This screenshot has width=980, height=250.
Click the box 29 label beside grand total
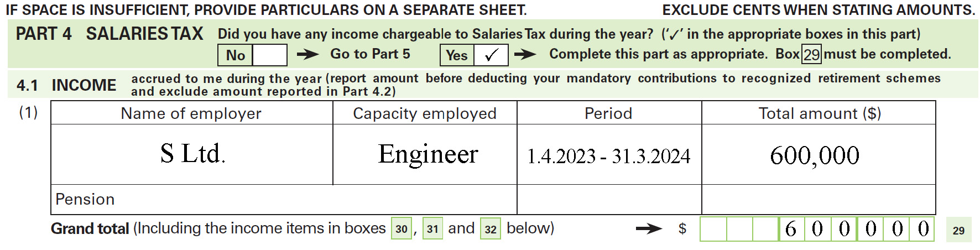[959, 230]
